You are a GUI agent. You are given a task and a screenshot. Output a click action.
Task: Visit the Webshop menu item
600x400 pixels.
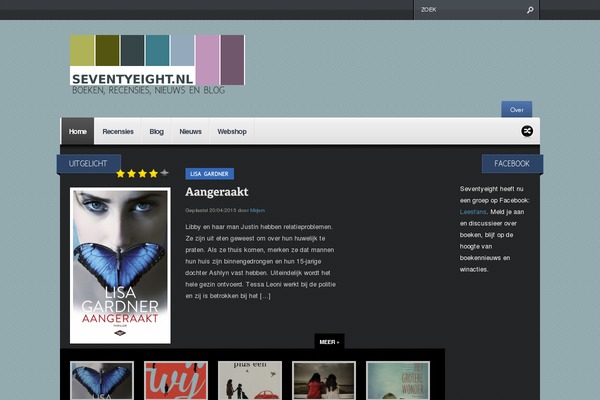tap(232, 131)
